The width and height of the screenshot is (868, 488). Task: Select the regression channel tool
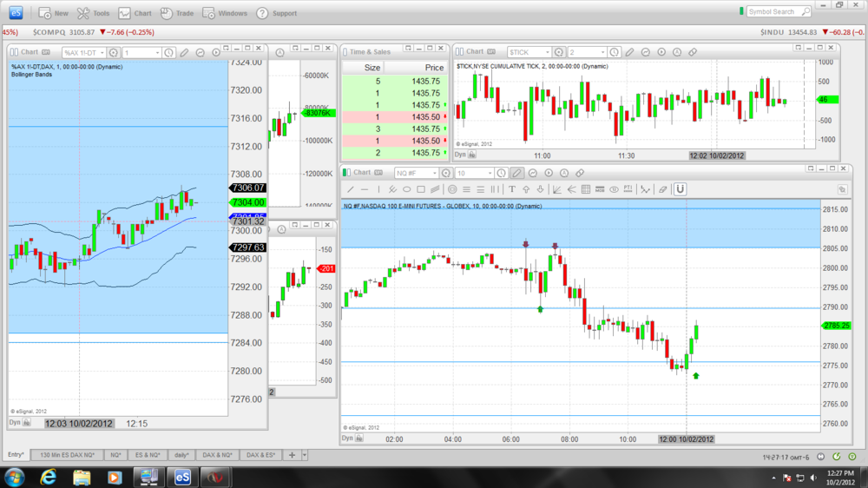click(x=435, y=189)
